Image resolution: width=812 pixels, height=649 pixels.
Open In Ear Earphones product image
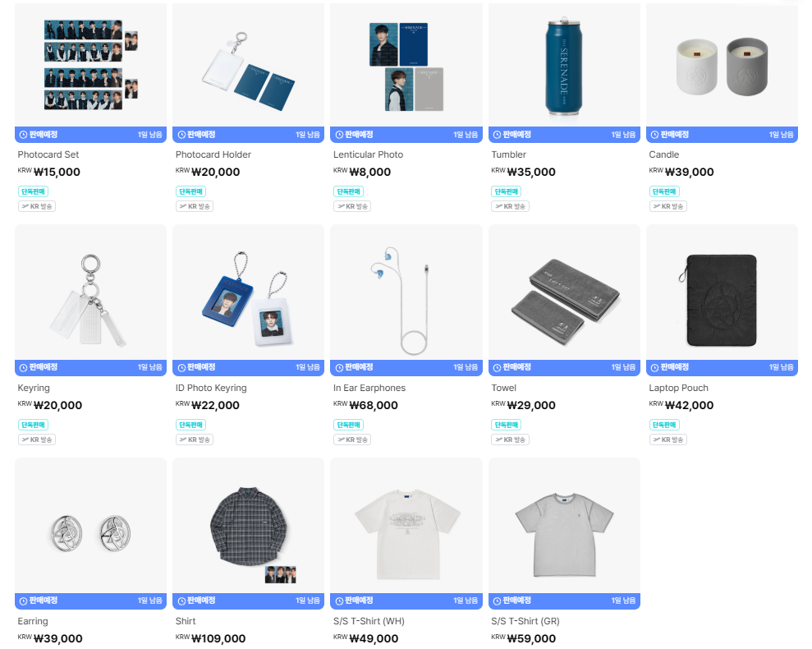[406, 292]
